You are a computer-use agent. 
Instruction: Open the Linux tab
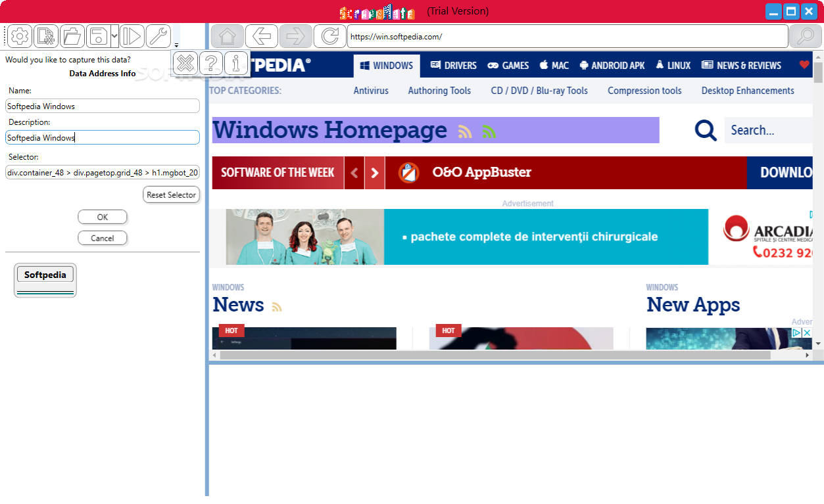pyautogui.click(x=673, y=65)
